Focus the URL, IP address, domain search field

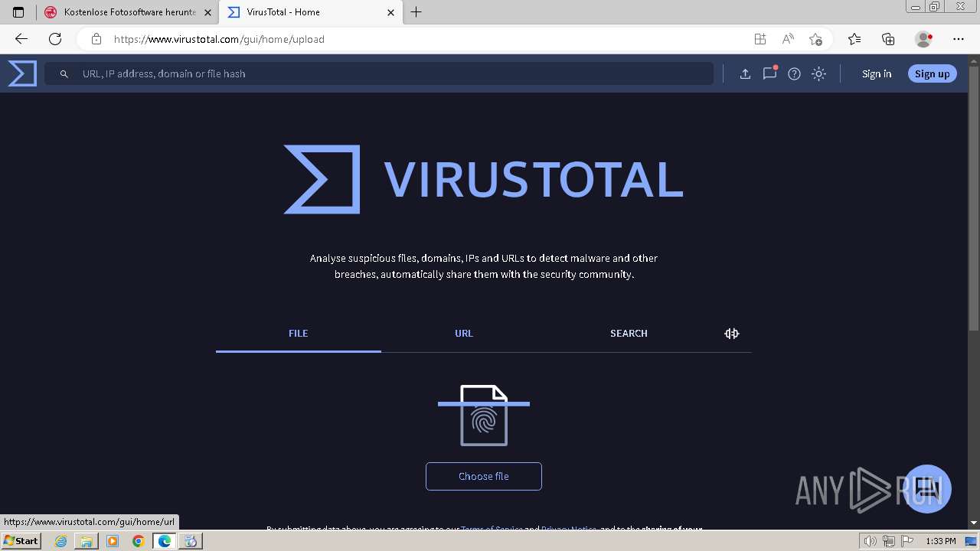[x=379, y=73]
